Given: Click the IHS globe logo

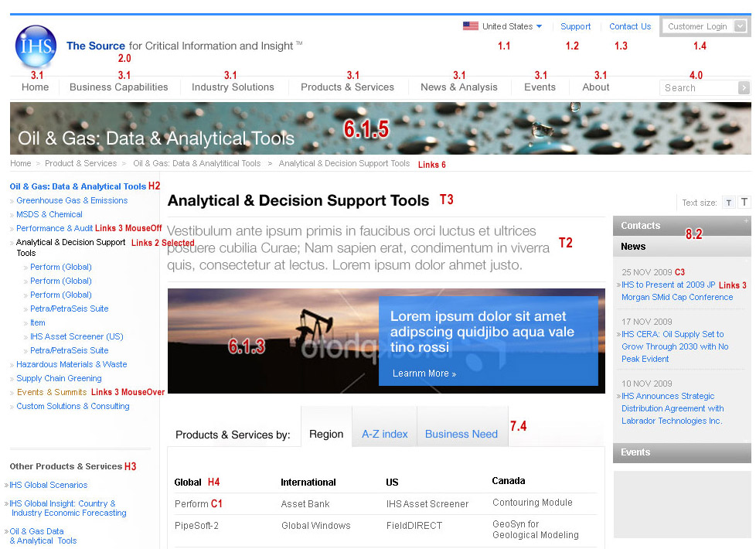Looking at the screenshot, I should (36, 46).
